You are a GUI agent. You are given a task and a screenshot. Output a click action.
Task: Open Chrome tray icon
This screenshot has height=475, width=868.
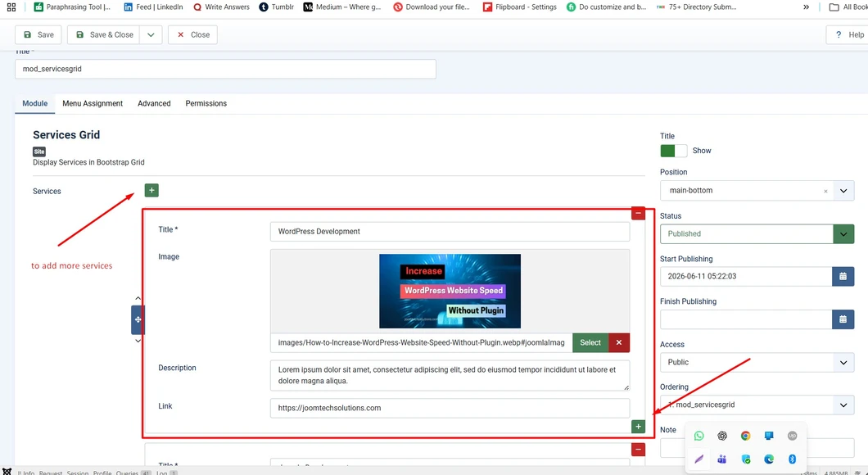(x=746, y=436)
